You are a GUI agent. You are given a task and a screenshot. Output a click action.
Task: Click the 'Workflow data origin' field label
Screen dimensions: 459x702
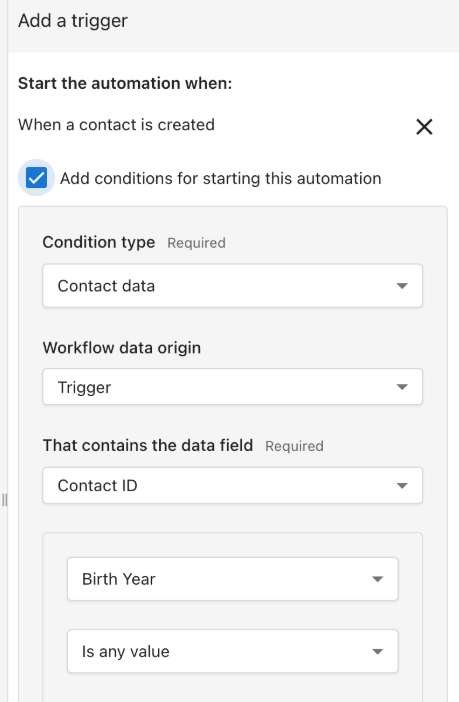coord(122,348)
